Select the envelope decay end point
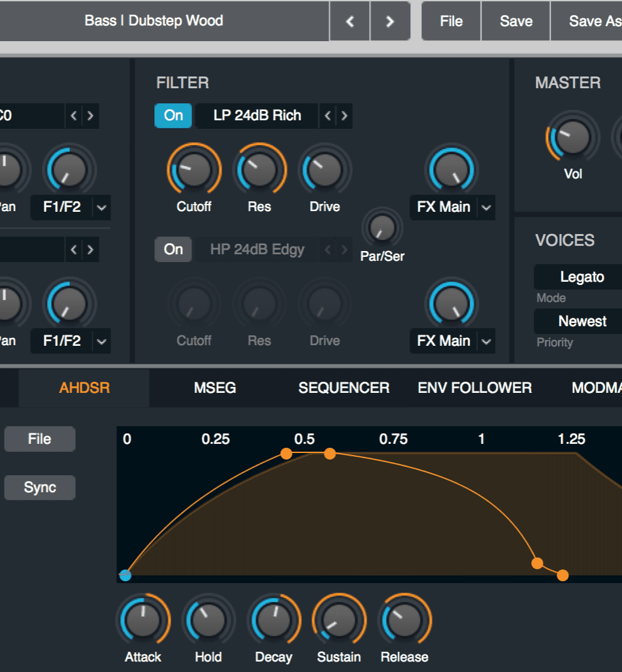The height and width of the screenshot is (672, 622). (x=537, y=563)
